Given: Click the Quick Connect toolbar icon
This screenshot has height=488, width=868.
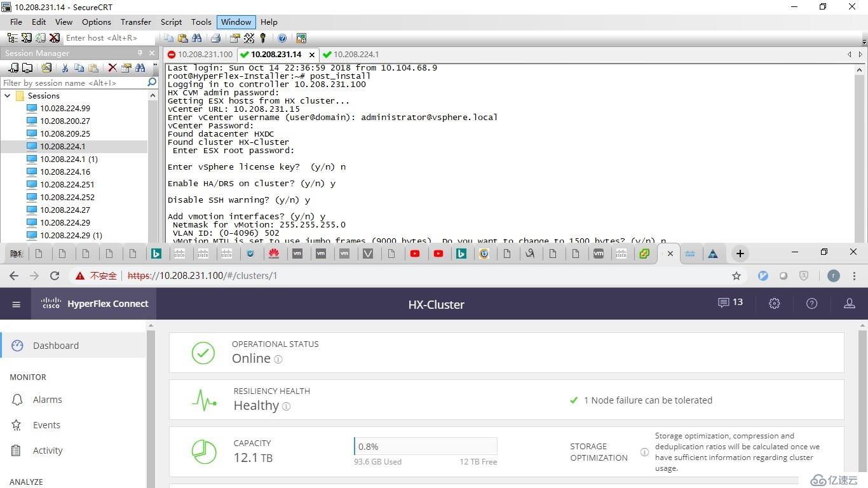Looking at the screenshot, I should pyautogui.click(x=26, y=38).
